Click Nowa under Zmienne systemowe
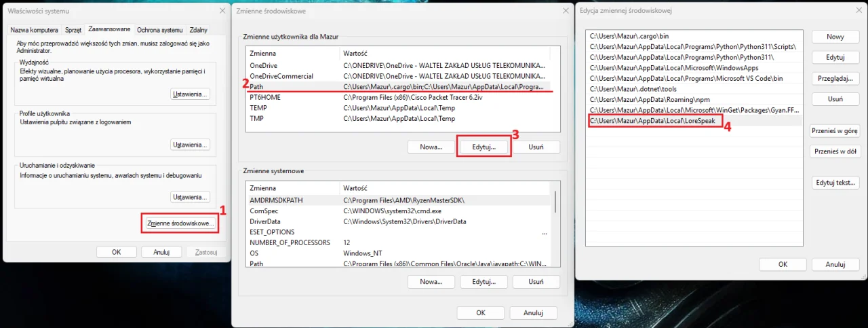 [431, 282]
